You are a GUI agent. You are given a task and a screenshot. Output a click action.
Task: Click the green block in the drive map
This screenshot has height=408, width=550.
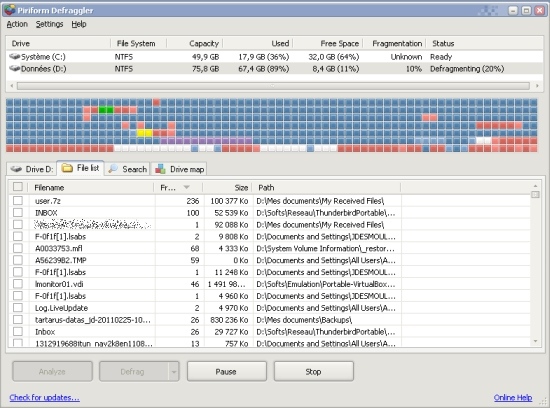click(x=106, y=110)
